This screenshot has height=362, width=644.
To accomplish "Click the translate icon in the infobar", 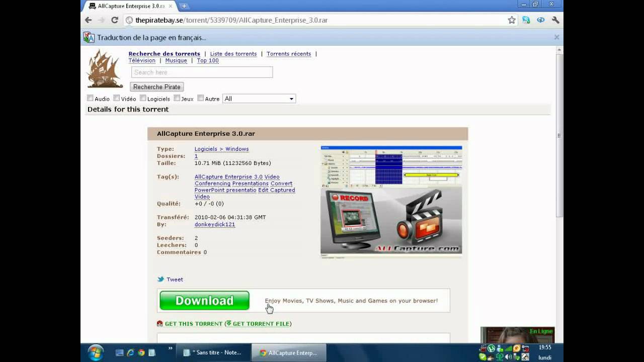I will pos(89,37).
